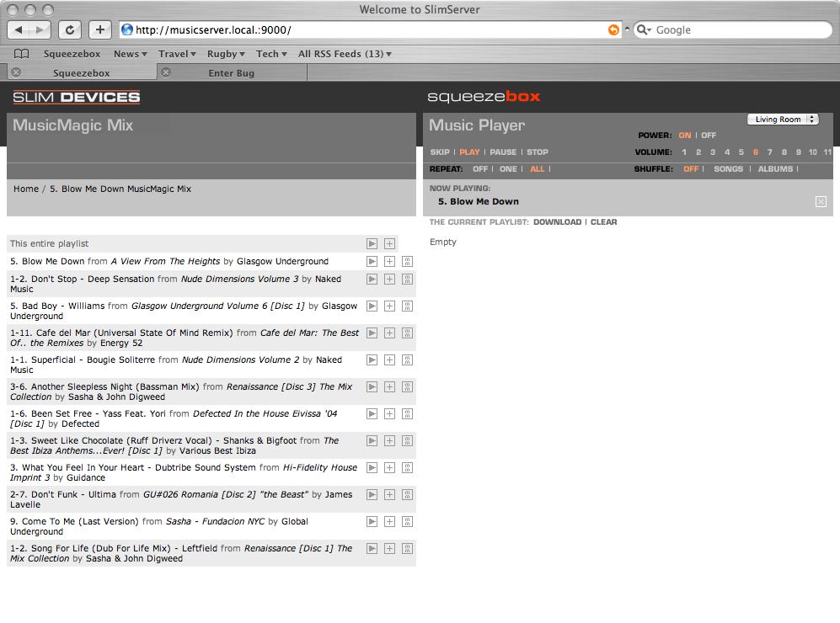Play the entire playlist
Image resolution: width=840 pixels, height=623 pixels.
pos(372,243)
